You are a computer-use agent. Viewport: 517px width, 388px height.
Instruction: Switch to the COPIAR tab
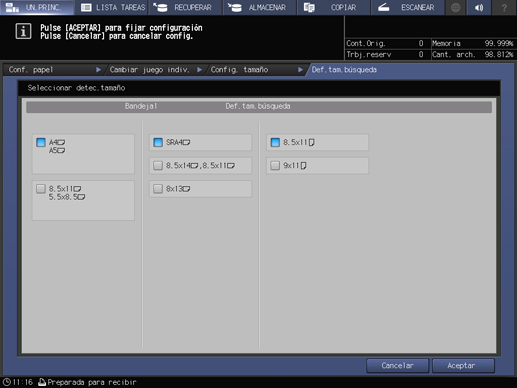click(x=334, y=7)
